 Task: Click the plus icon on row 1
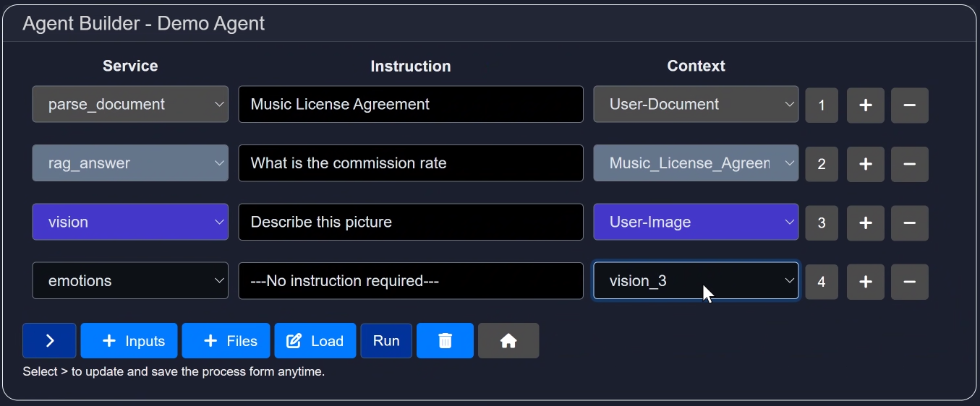click(865, 105)
